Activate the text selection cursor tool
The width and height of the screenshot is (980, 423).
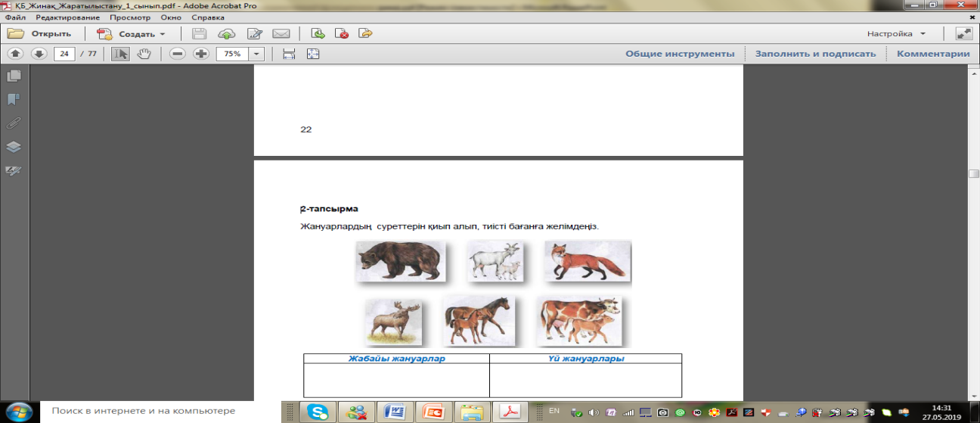(x=120, y=54)
